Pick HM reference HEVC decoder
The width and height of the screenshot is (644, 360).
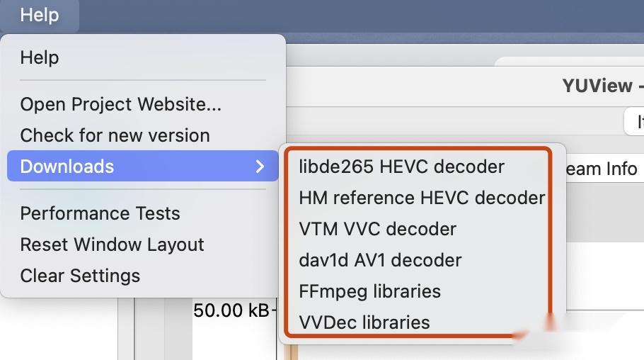click(422, 198)
